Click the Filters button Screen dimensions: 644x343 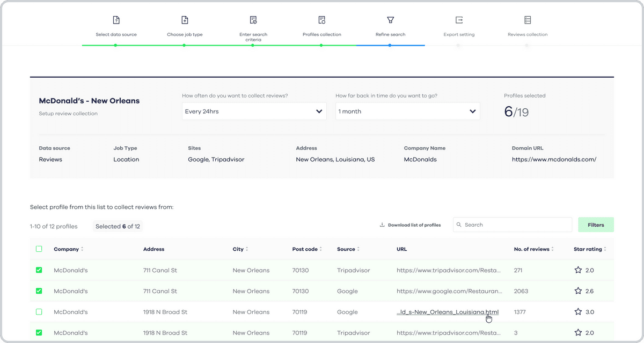click(596, 225)
